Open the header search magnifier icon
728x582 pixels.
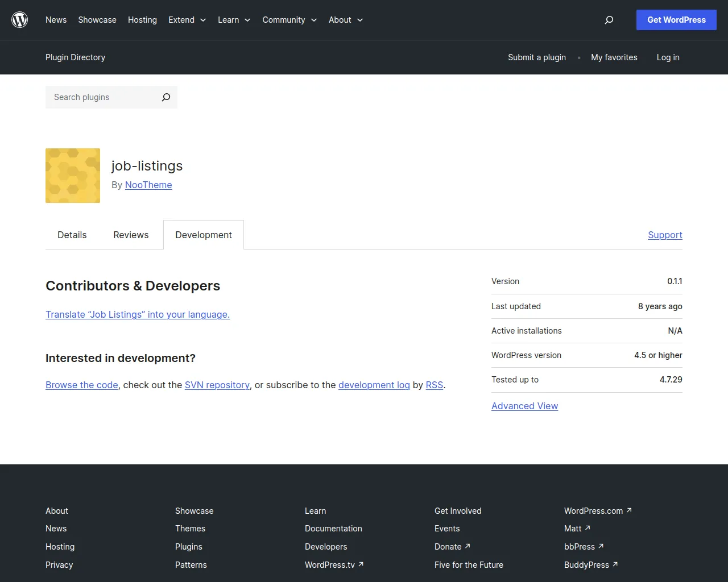tap(609, 20)
